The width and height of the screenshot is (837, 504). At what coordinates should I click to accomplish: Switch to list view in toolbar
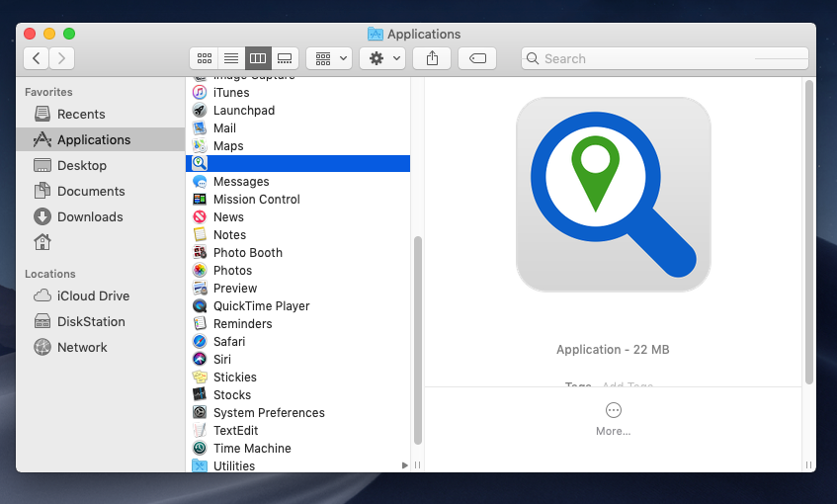coord(230,58)
